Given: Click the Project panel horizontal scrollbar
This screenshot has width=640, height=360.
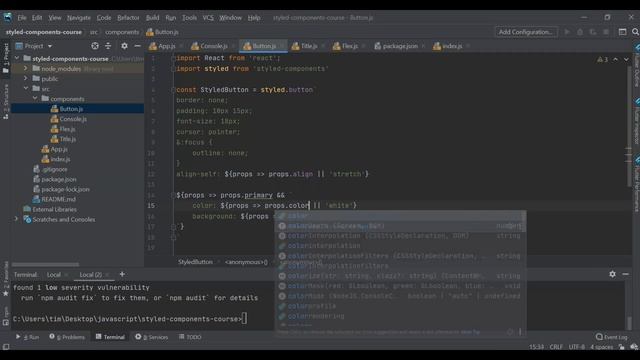Looking at the screenshot, I should pyautogui.click(x=45, y=265).
